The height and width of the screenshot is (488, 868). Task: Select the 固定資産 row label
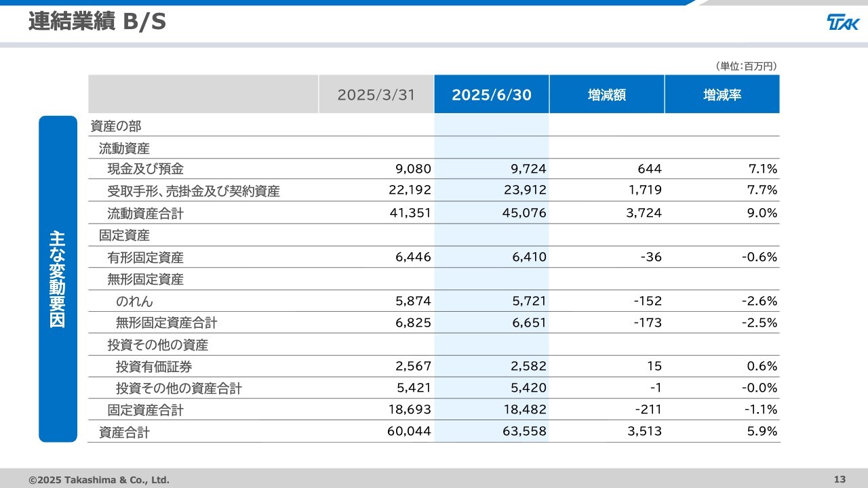pyautogui.click(x=124, y=235)
